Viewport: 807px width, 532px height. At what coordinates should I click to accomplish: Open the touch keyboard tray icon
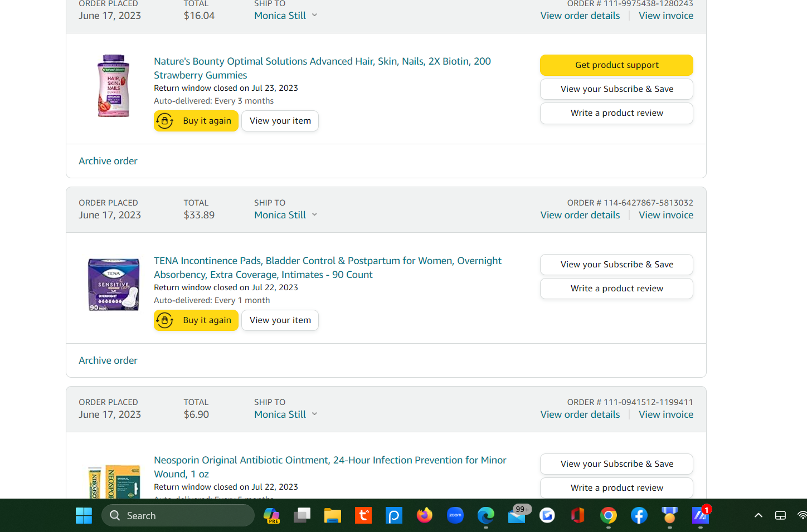click(x=780, y=516)
